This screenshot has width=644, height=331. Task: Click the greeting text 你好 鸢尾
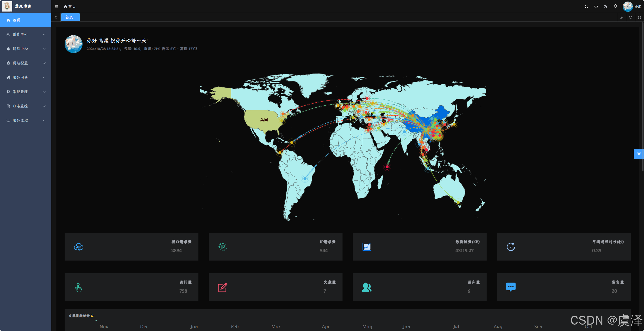coord(117,40)
